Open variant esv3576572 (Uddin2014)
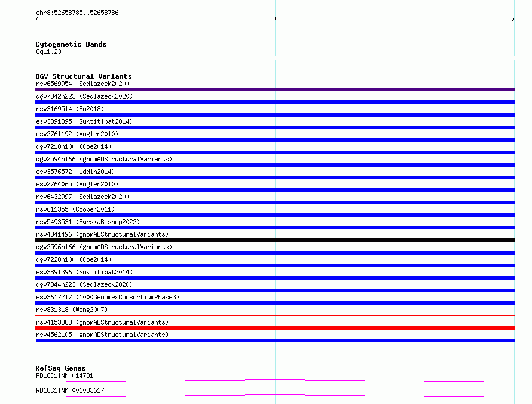 75,172
